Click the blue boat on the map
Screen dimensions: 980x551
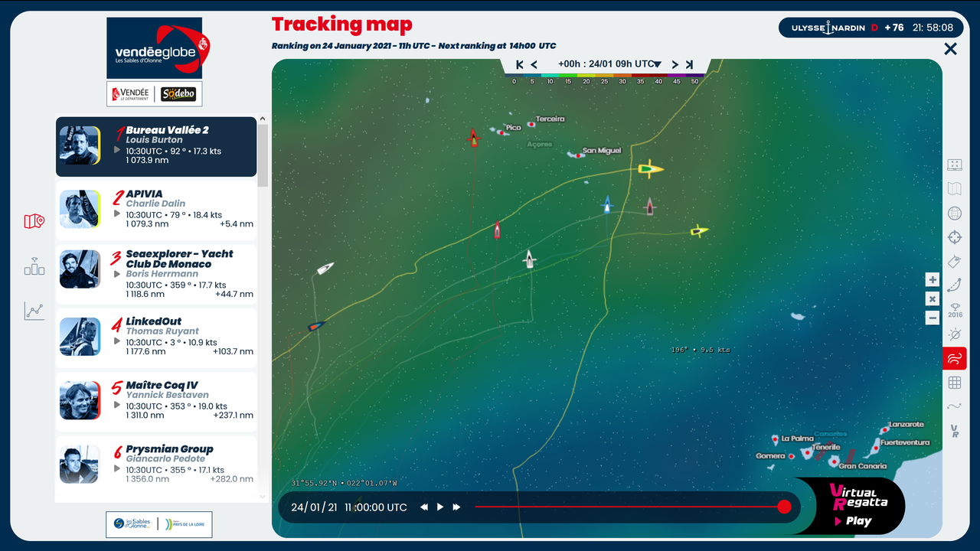coord(607,204)
